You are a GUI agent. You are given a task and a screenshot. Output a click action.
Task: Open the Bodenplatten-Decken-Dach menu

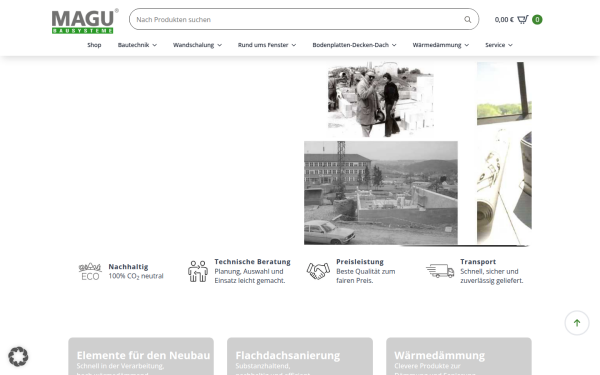click(x=351, y=45)
